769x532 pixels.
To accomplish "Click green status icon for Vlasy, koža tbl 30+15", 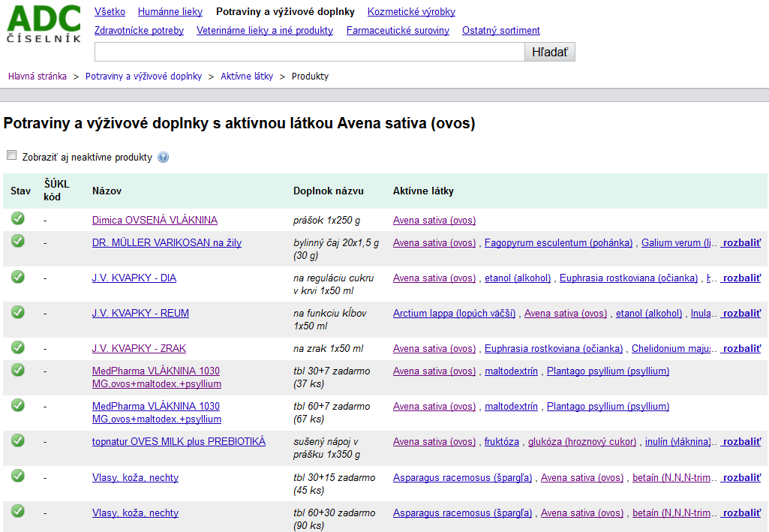I will 18,476.
